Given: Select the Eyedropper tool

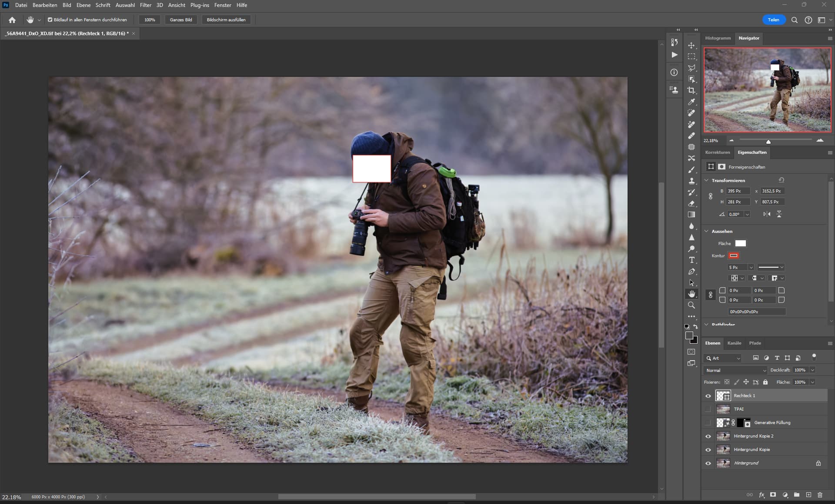Looking at the screenshot, I should click(691, 102).
